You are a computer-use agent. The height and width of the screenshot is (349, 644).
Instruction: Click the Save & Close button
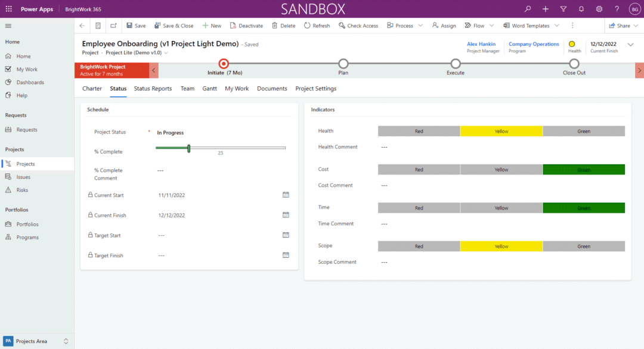click(x=174, y=25)
